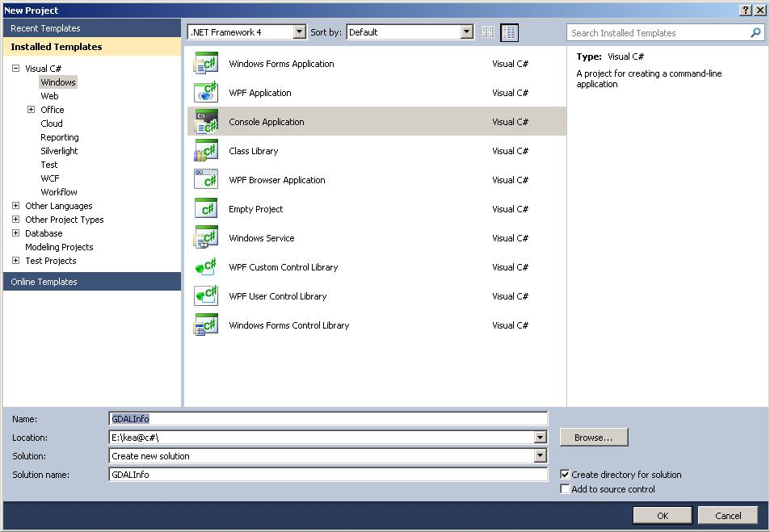Open the Solution Create new solution dropdown
This screenshot has width=770, height=532.
[541, 455]
